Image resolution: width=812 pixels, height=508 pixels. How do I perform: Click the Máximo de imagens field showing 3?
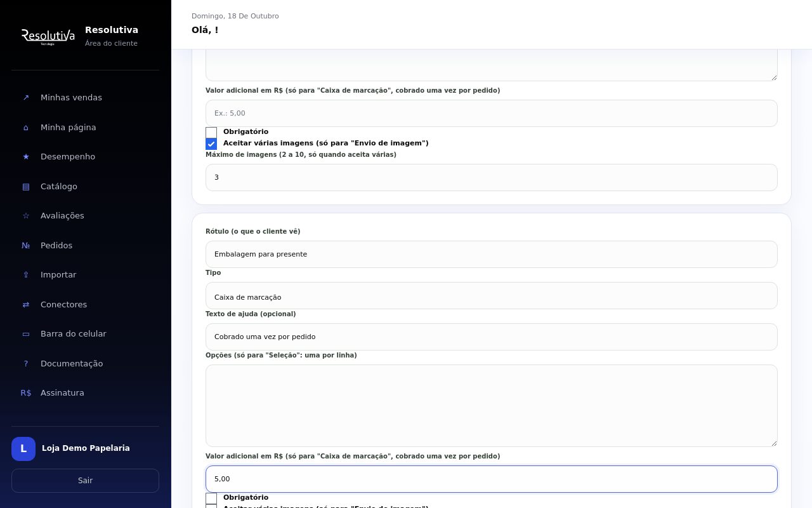(492, 177)
